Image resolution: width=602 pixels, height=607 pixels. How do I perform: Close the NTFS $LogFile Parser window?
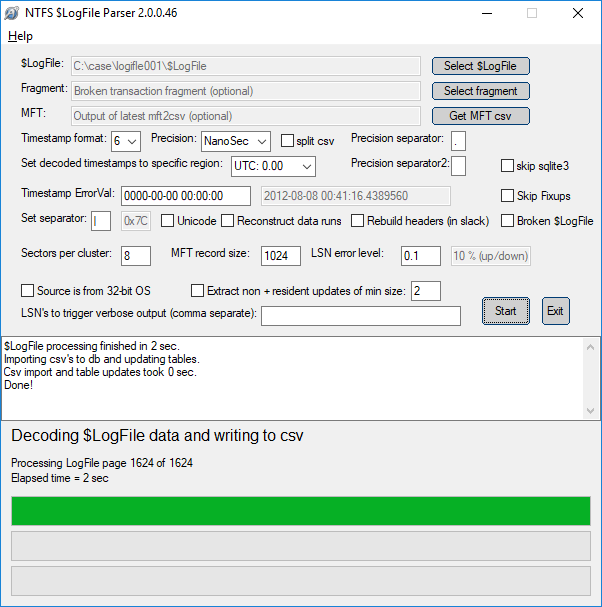click(578, 13)
